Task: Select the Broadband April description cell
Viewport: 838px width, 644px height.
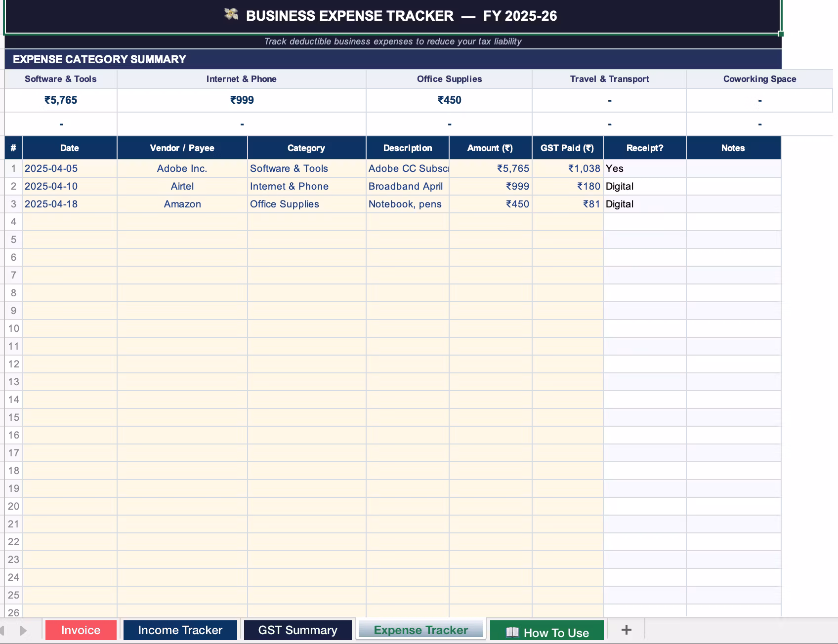Action: [408, 186]
